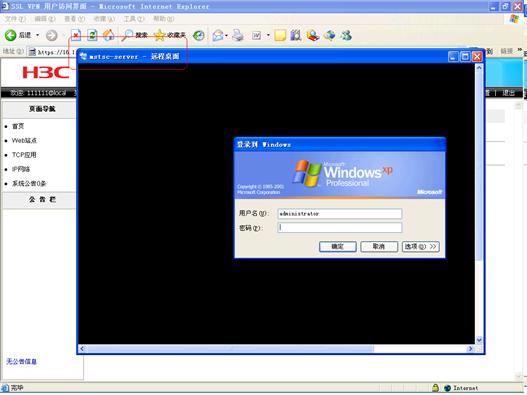
Task: Click the History icon in toolbar
Action: point(199,35)
